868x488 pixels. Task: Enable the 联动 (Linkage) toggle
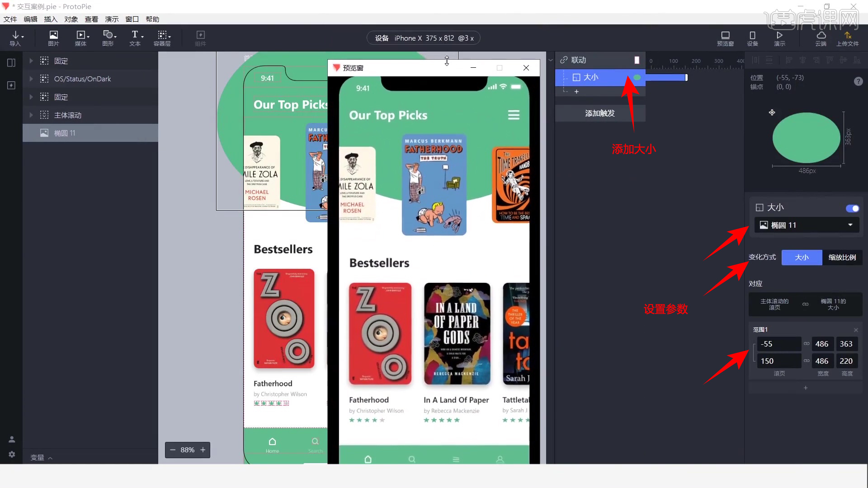click(x=636, y=59)
